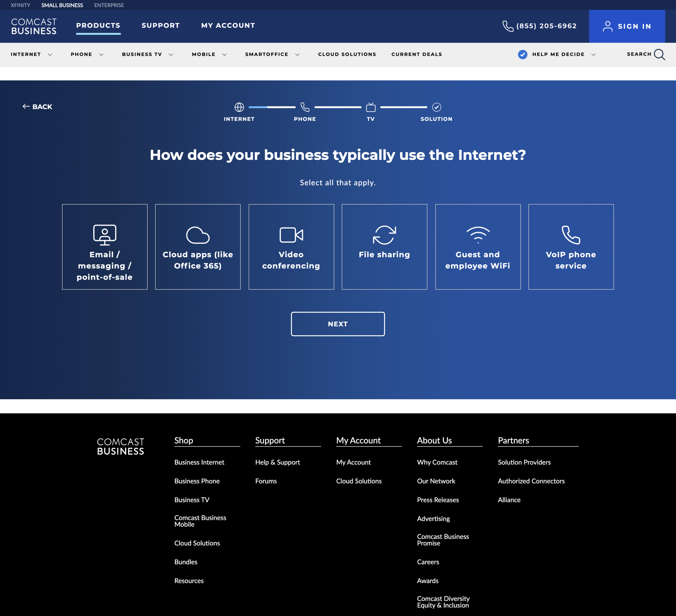Screen dimensions: 676x616
Task: Select the Cloud apps (like Office 365) option
Action: tap(198, 247)
